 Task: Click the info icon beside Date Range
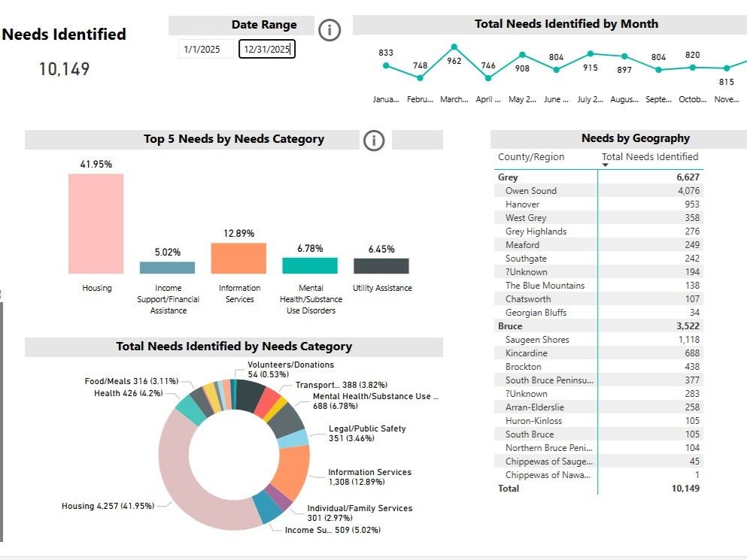tap(329, 30)
